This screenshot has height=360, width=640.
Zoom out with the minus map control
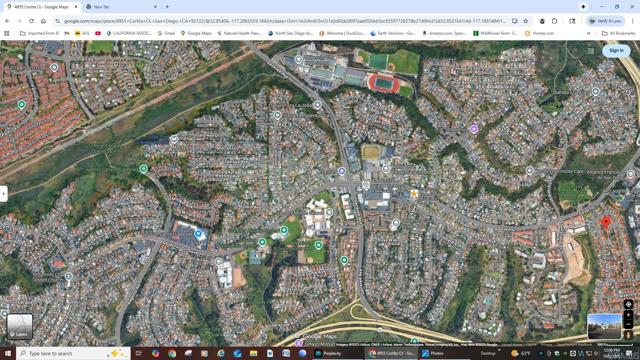tap(628, 324)
